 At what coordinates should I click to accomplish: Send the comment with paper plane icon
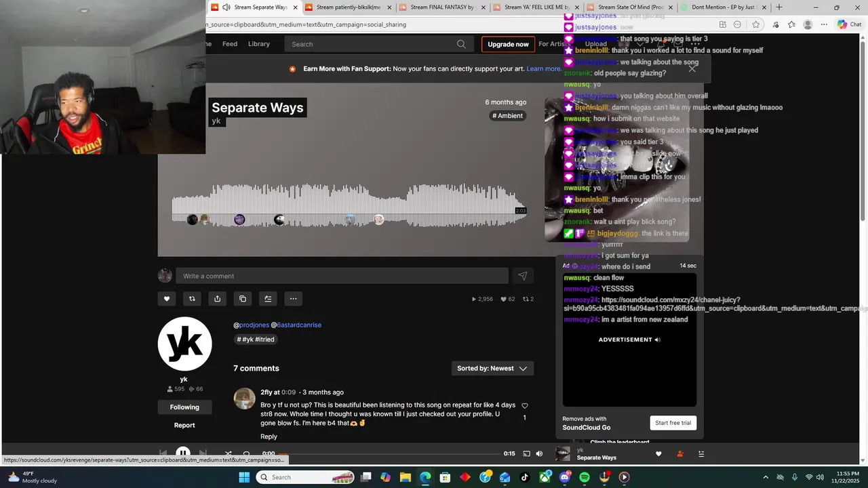(523, 276)
